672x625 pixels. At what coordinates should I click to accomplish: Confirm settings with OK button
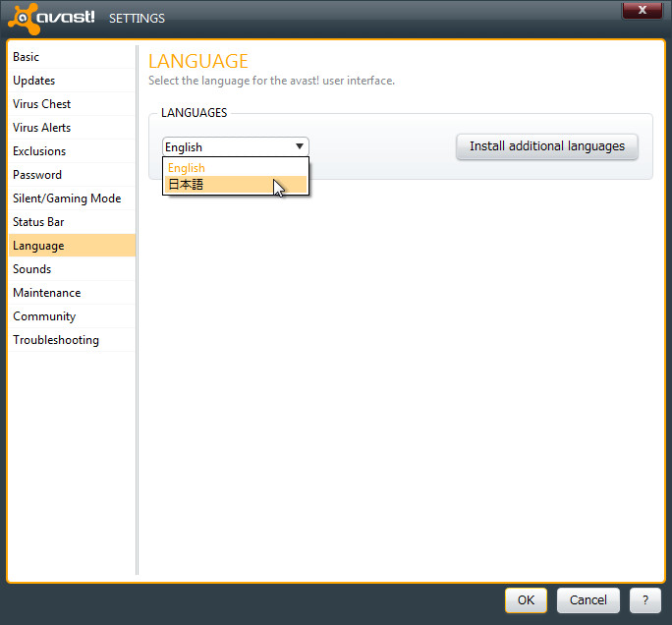pos(526,600)
